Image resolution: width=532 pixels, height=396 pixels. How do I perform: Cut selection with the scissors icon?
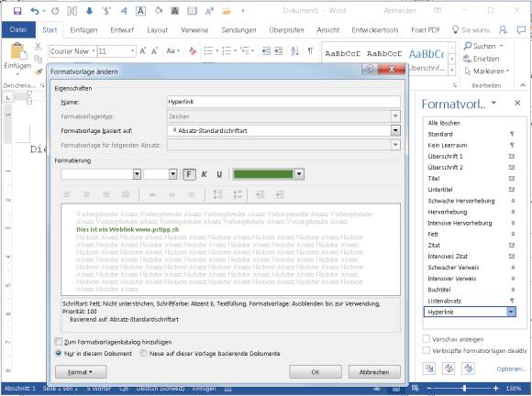38,47
